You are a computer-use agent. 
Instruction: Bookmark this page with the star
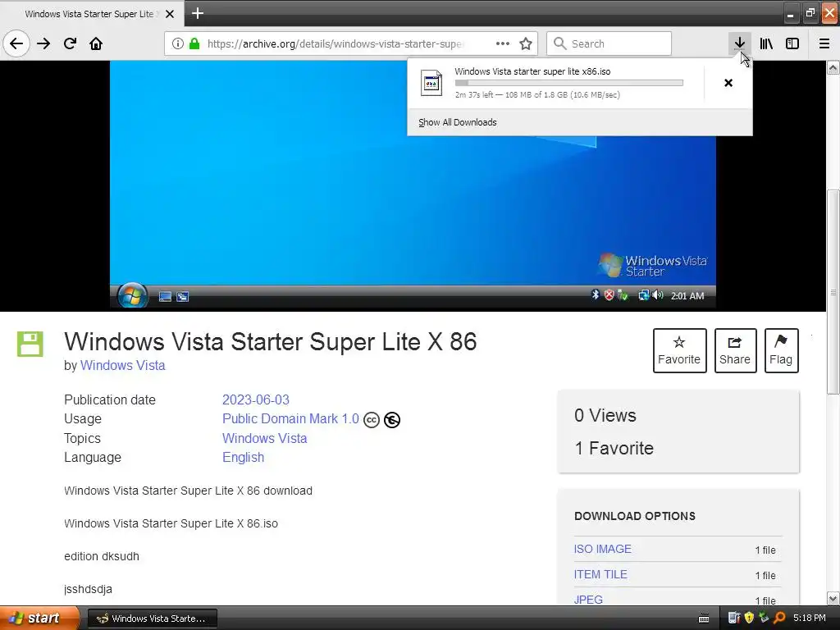click(x=526, y=43)
